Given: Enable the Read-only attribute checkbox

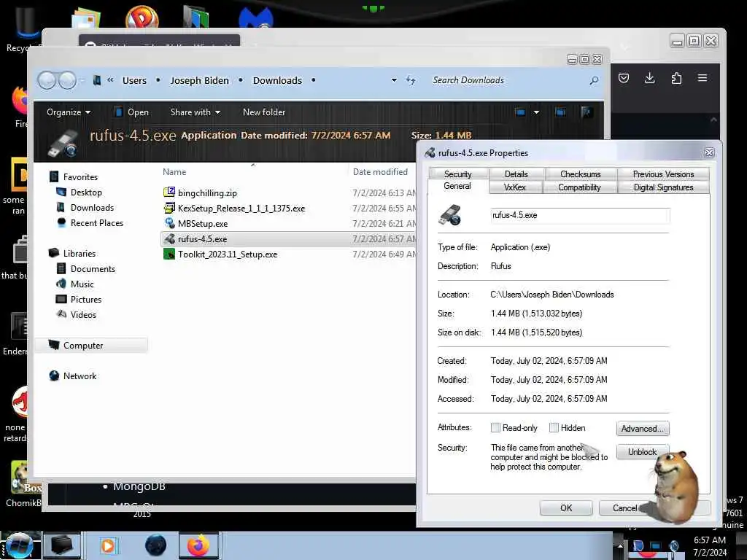Looking at the screenshot, I should click(x=495, y=427).
